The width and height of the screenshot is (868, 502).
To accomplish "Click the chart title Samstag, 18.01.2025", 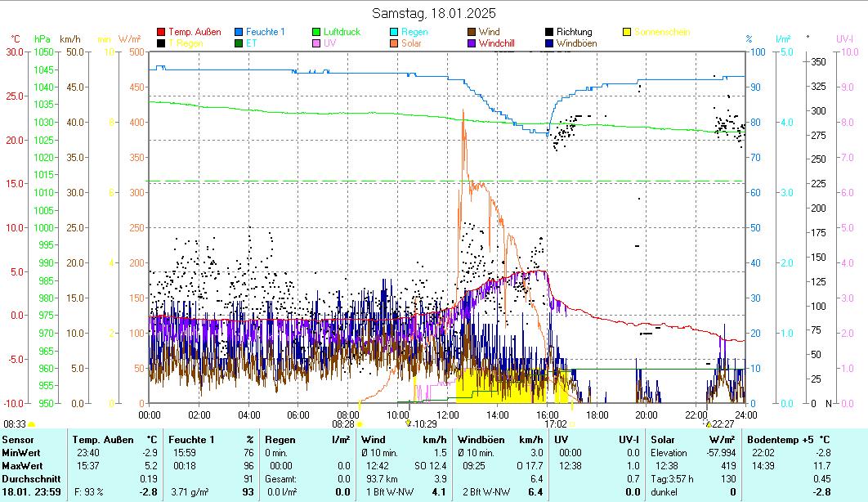I will (433, 13).
